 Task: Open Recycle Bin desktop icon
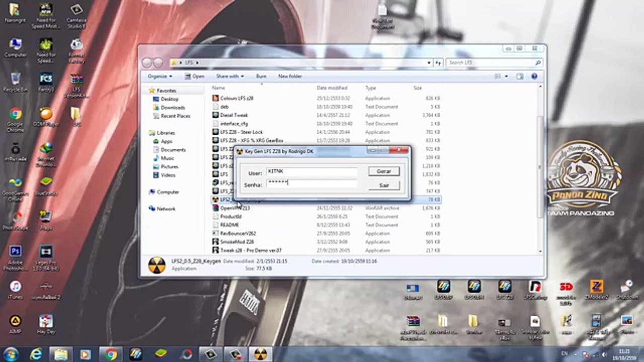[15, 83]
